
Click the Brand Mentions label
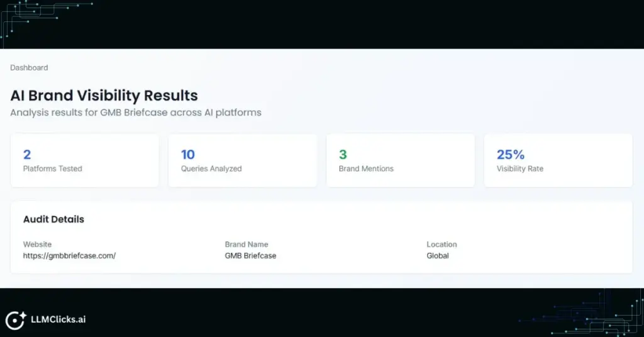(366, 168)
